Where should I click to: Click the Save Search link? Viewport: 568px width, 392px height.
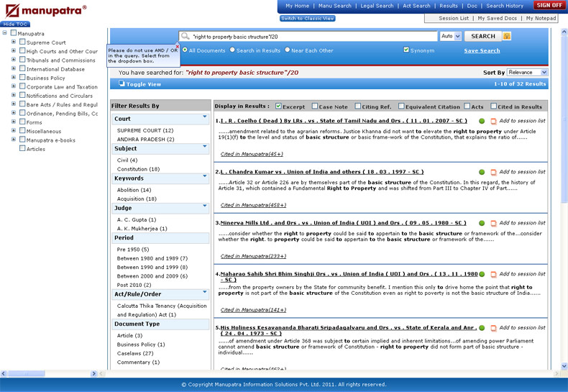click(482, 51)
